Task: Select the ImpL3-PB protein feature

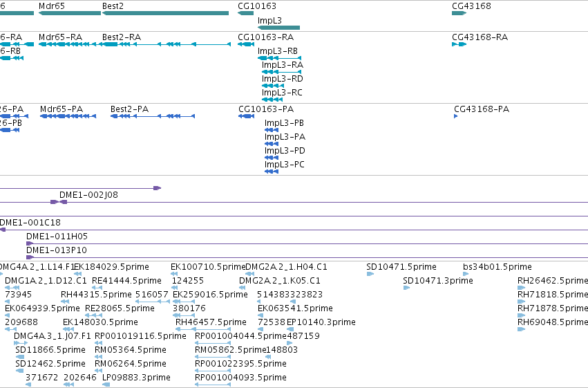Action: [272, 130]
